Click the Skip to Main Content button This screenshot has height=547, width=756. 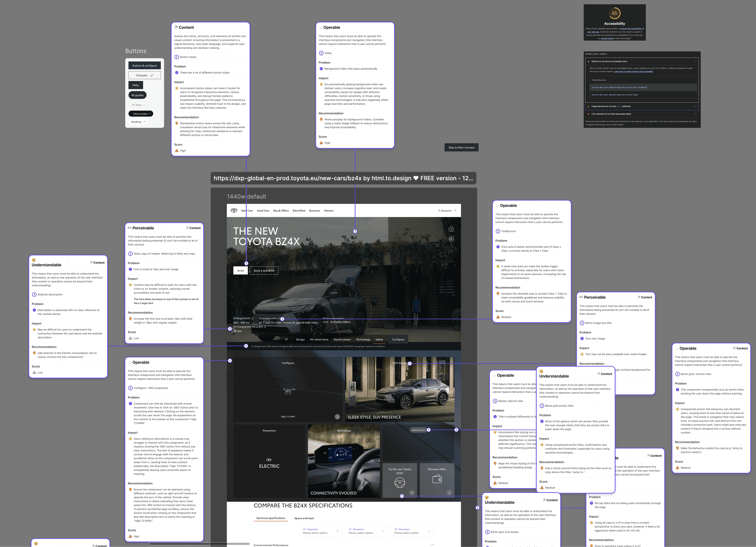[461, 147]
